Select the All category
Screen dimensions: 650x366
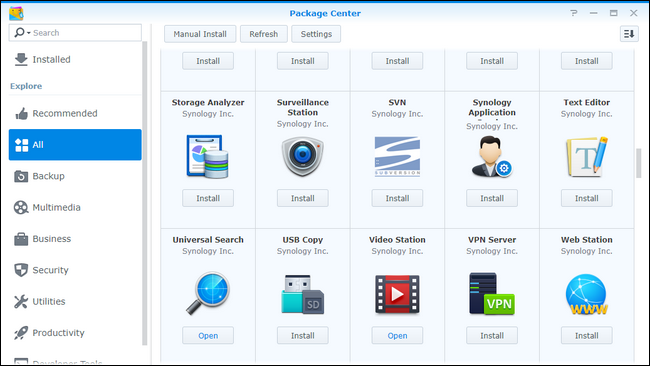coord(75,145)
